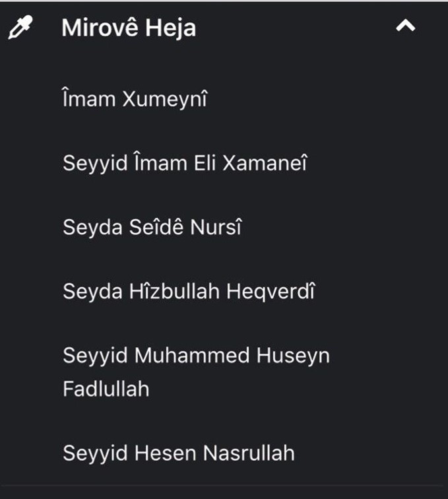The height and width of the screenshot is (499, 448).
Task: Click the Mirovê Heja title text
Action: pos(129,28)
